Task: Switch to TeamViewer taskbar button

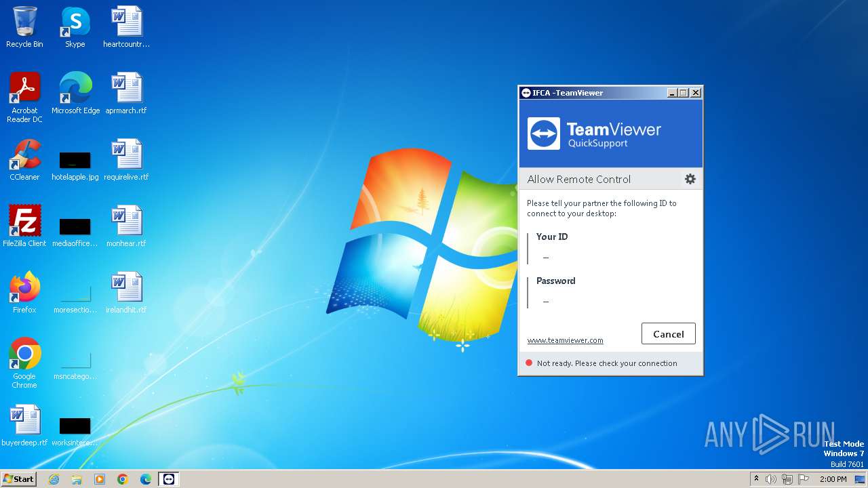Action: coord(169,479)
